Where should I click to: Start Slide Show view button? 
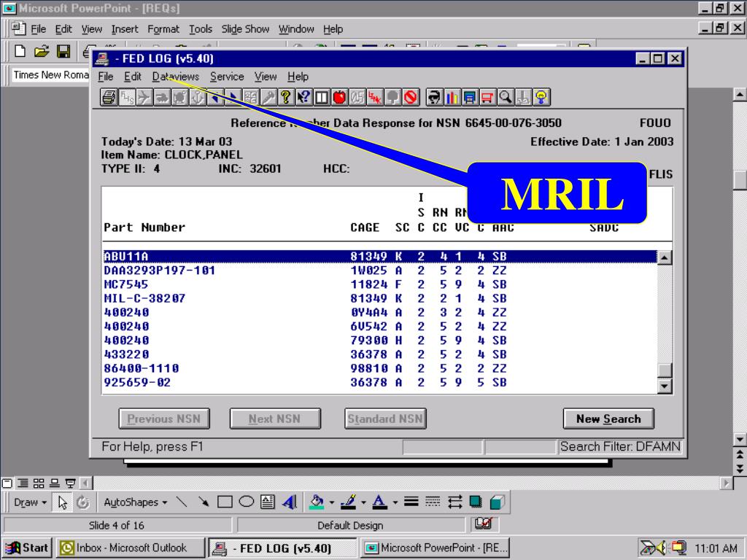71,483
